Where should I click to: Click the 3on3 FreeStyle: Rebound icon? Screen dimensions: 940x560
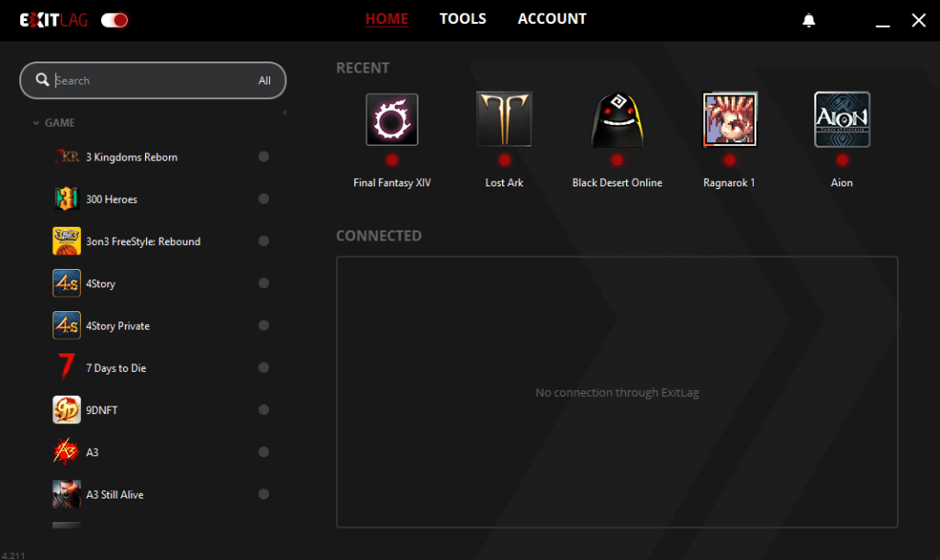pyautogui.click(x=66, y=241)
